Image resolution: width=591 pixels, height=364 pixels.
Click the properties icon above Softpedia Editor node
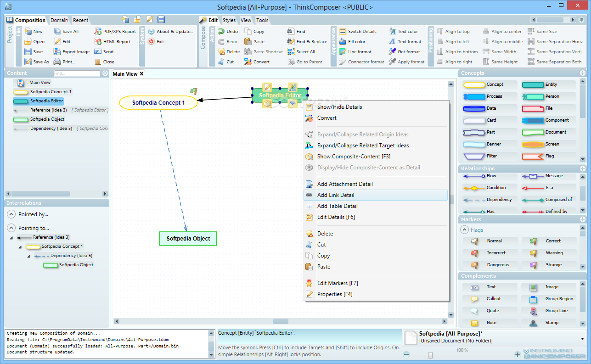point(267,87)
